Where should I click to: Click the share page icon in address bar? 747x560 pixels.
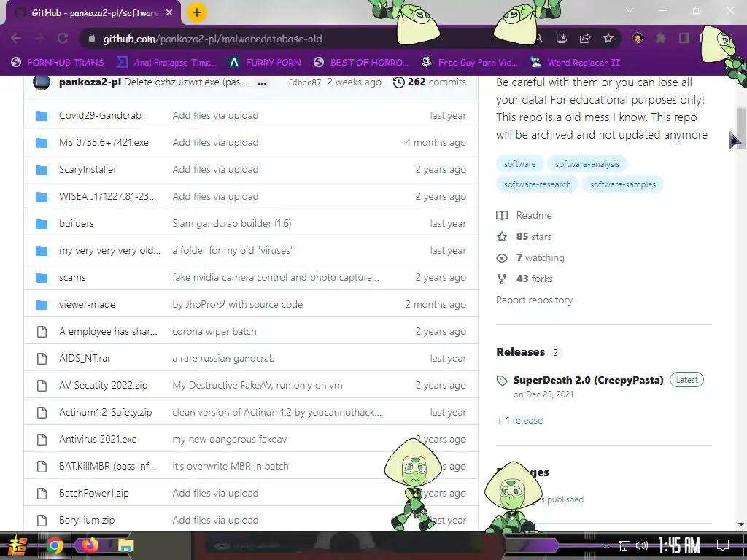(x=585, y=38)
